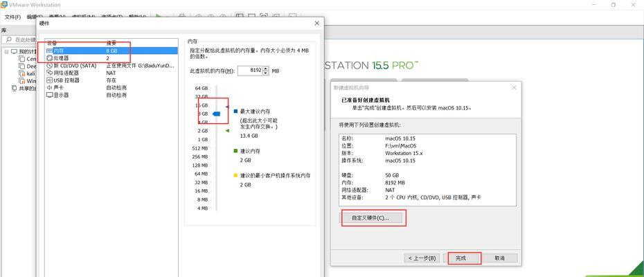Close the 硬件 dialog with X
The width and height of the screenshot is (644, 277).
coord(316,24)
